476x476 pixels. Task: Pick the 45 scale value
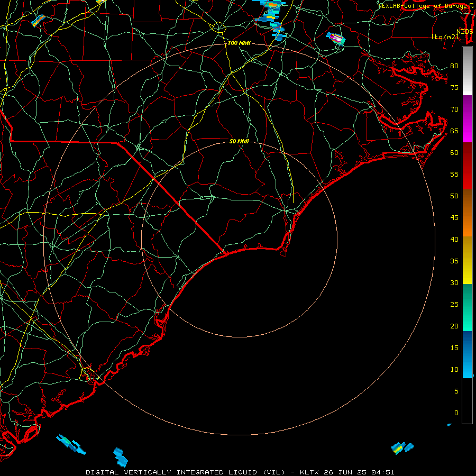tap(454, 218)
